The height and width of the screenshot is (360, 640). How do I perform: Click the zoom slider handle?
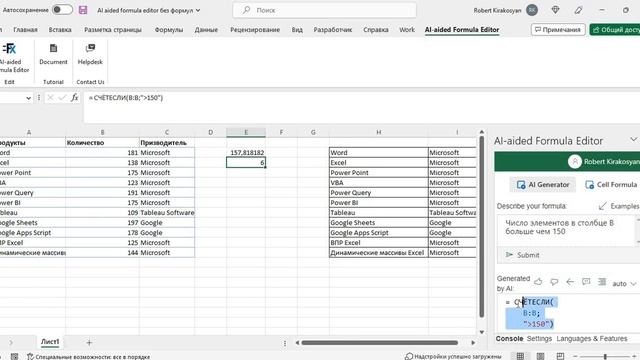coord(605,356)
